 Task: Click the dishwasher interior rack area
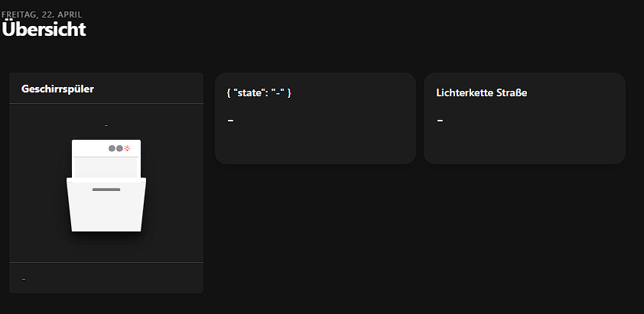click(x=106, y=167)
